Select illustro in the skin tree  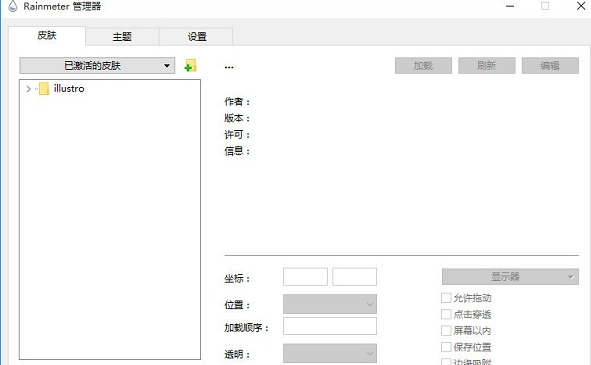point(69,89)
